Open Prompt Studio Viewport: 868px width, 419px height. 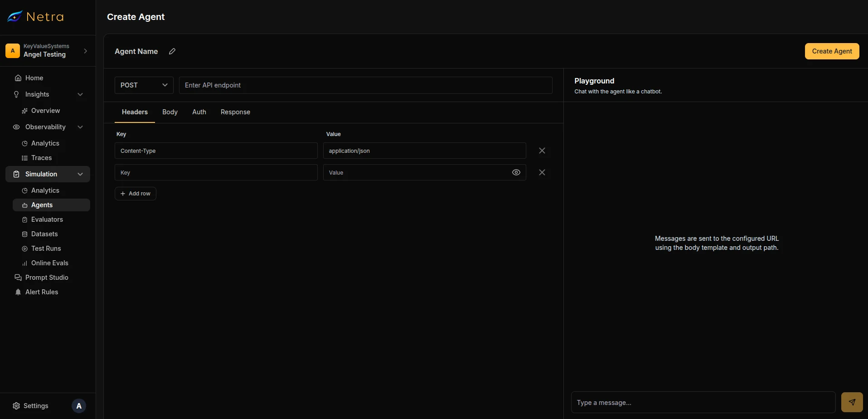tap(48, 278)
